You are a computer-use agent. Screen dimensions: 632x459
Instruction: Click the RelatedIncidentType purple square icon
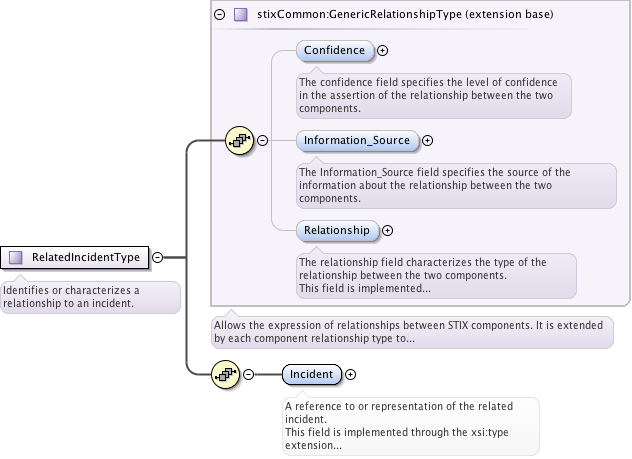(15, 257)
